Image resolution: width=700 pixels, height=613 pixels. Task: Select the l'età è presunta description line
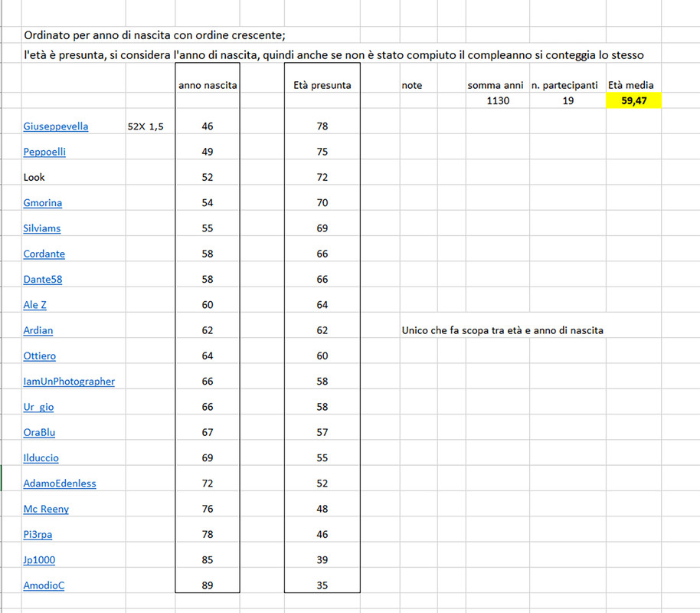[x=333, y=55]
